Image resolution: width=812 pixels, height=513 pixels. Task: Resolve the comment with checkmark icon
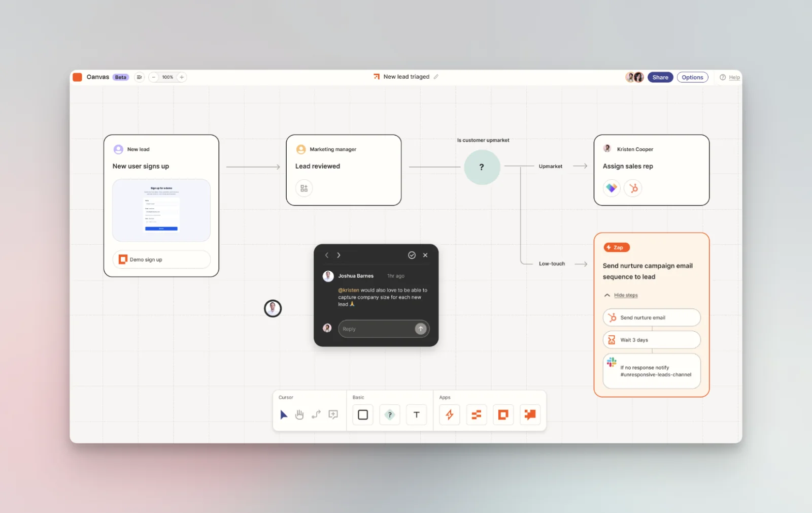coord(412,255)
